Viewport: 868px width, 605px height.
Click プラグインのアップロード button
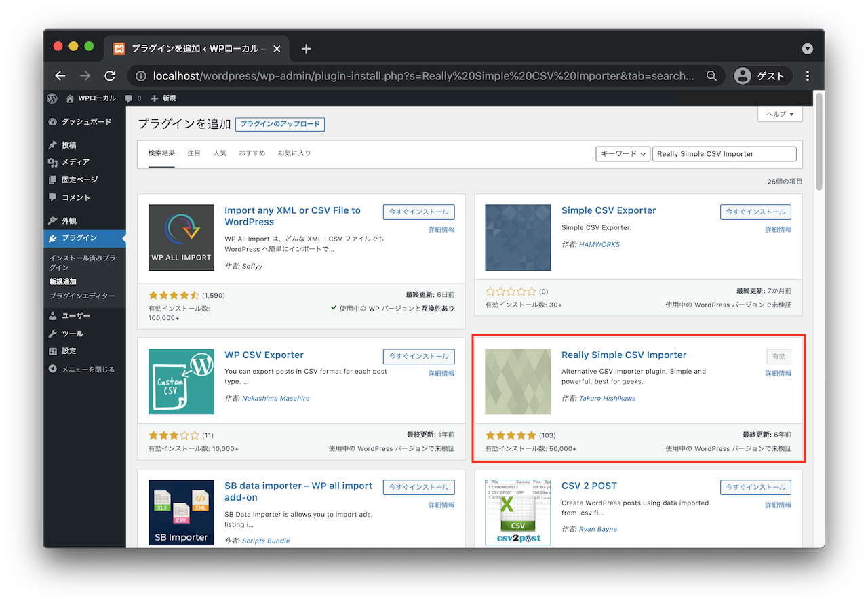pos(280,124)
